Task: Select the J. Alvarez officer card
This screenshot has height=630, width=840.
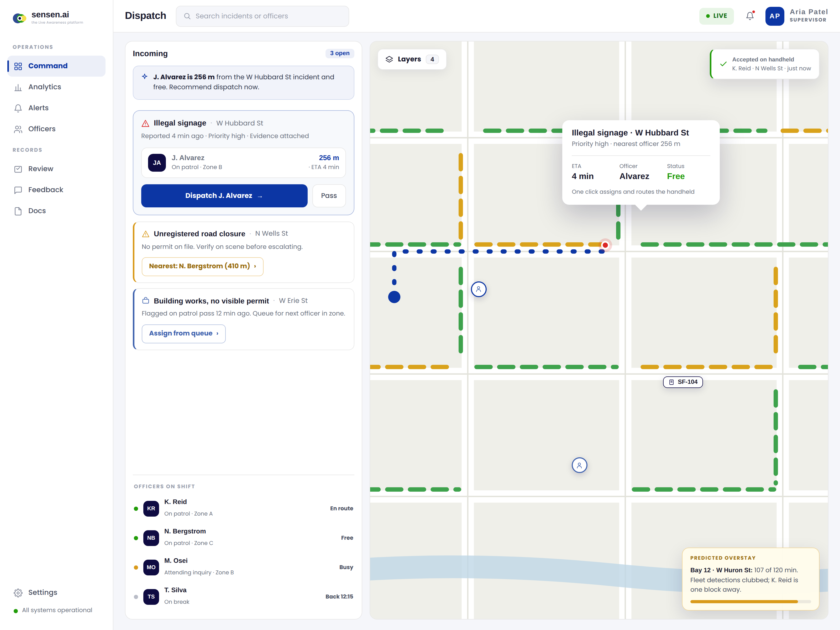Action: 243,162
